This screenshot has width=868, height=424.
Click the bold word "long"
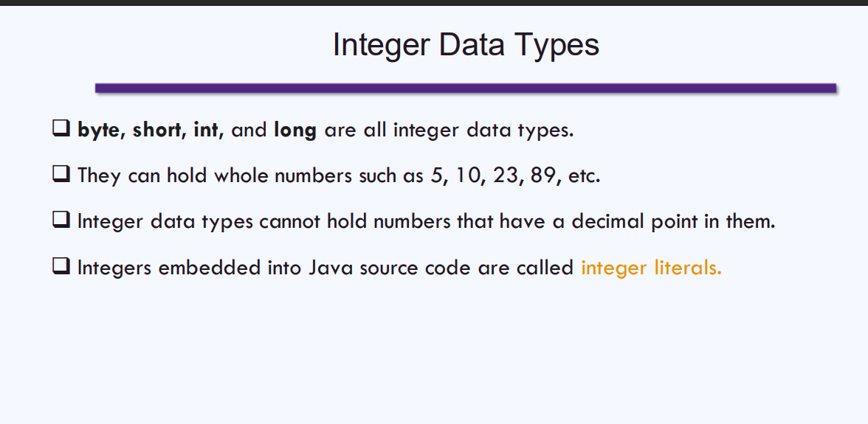[x=295, y=131]
